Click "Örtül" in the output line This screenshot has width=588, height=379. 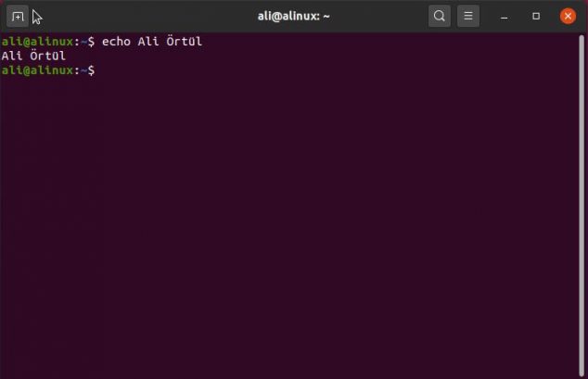[47, 56]
